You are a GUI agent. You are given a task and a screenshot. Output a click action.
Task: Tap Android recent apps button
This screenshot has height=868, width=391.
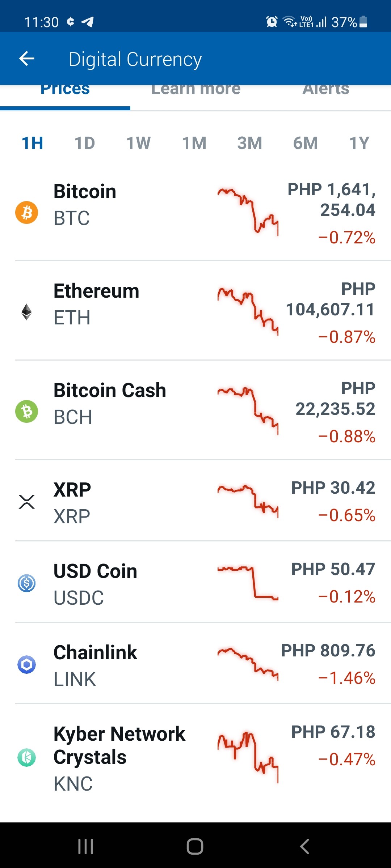click(x=86, y=846)
